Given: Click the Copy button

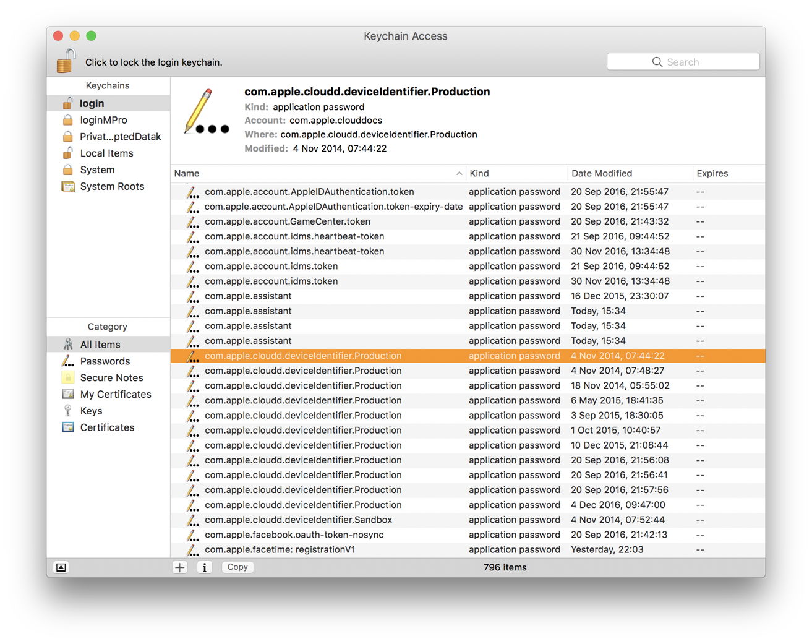Looking at the screenshot, I should (237, 567).
